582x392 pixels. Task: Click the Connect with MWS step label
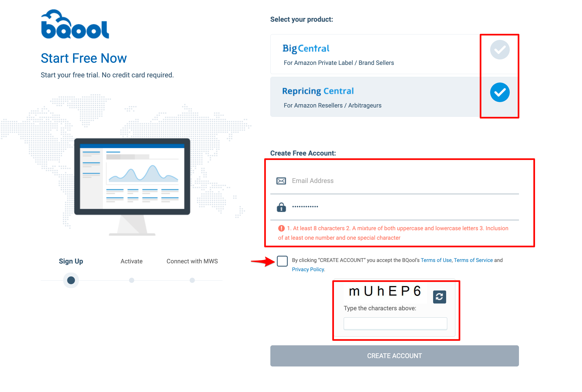point(192,261)
